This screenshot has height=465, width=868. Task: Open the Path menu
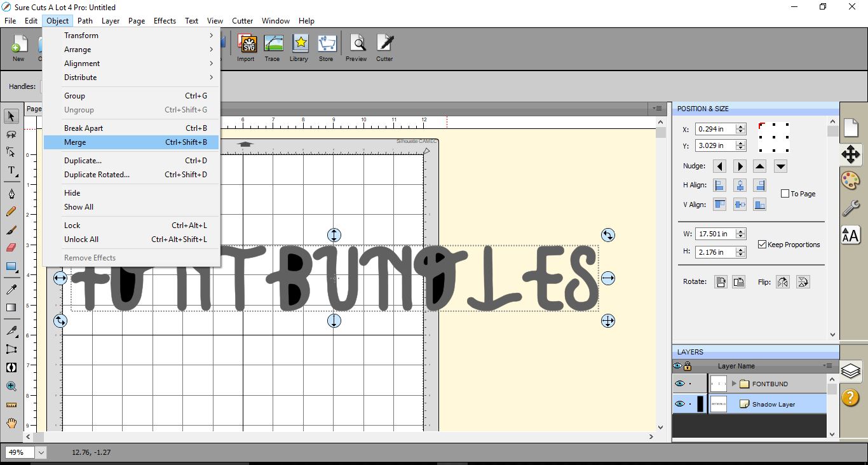click(85, 21)
